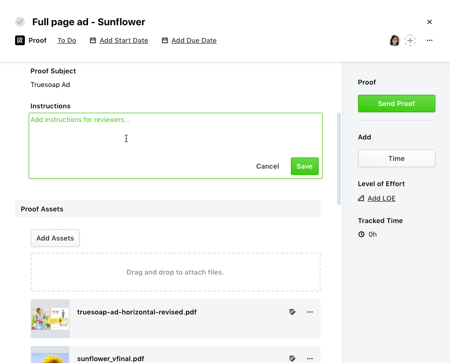
Task: Open more options for truesoap-ad-horizontal-revised.pdf
Action: pos(310,312)
